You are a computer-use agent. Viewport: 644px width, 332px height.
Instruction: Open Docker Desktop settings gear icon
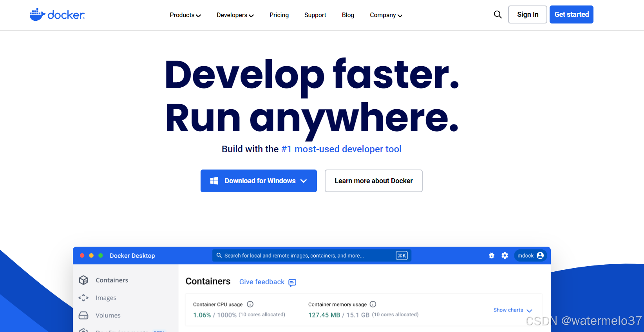pos(505,256)
